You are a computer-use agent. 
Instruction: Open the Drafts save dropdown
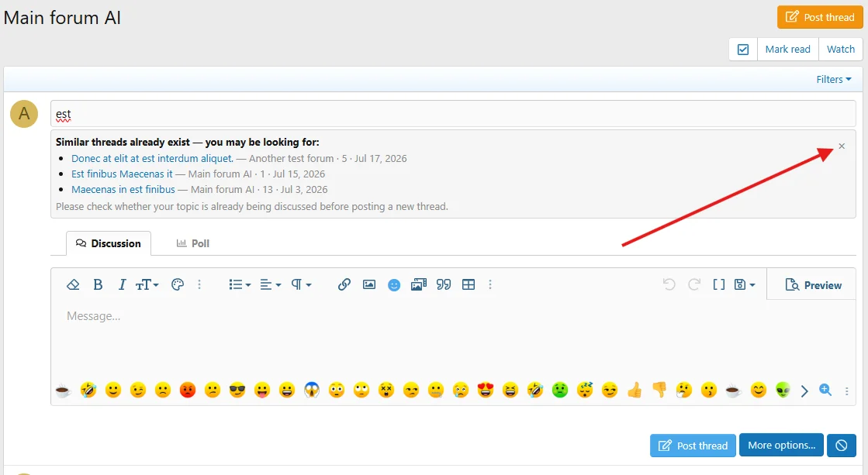745,285
